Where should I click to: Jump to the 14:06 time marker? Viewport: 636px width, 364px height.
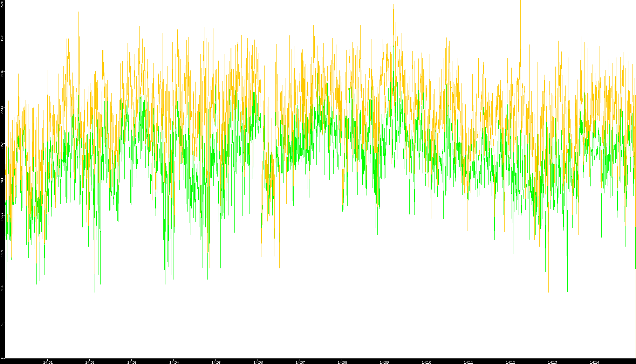258,362
